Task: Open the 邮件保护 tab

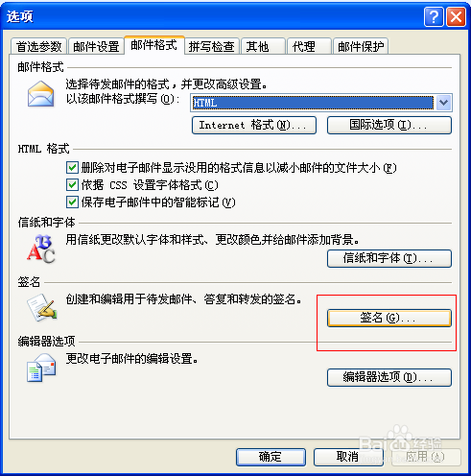Action: pos(361,46)
